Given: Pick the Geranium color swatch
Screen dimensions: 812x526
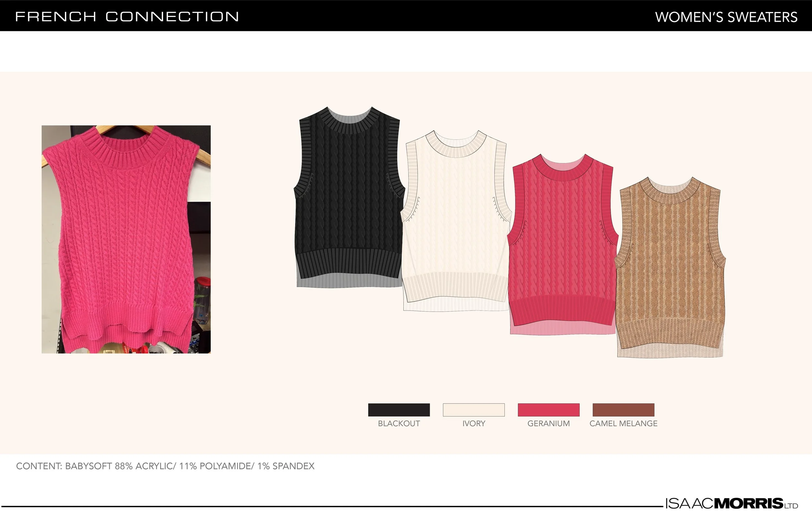Looking at the screenshot, I should 549,410.
